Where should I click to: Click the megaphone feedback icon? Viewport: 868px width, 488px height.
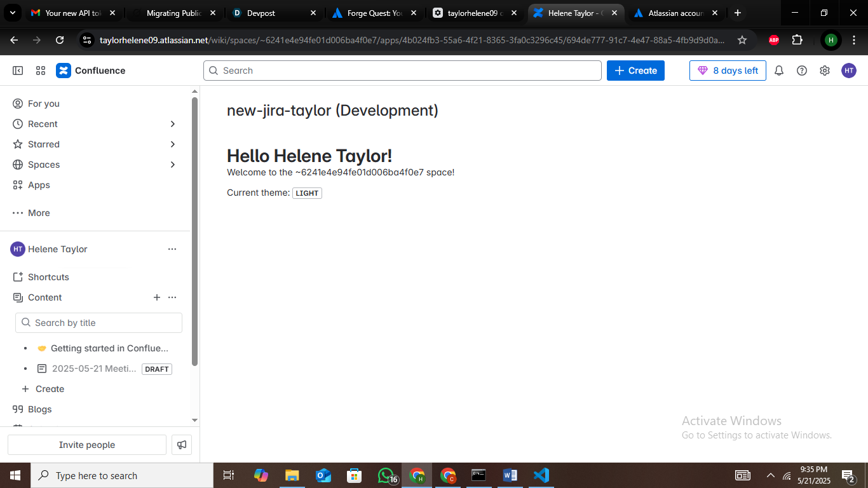point(182,445)
